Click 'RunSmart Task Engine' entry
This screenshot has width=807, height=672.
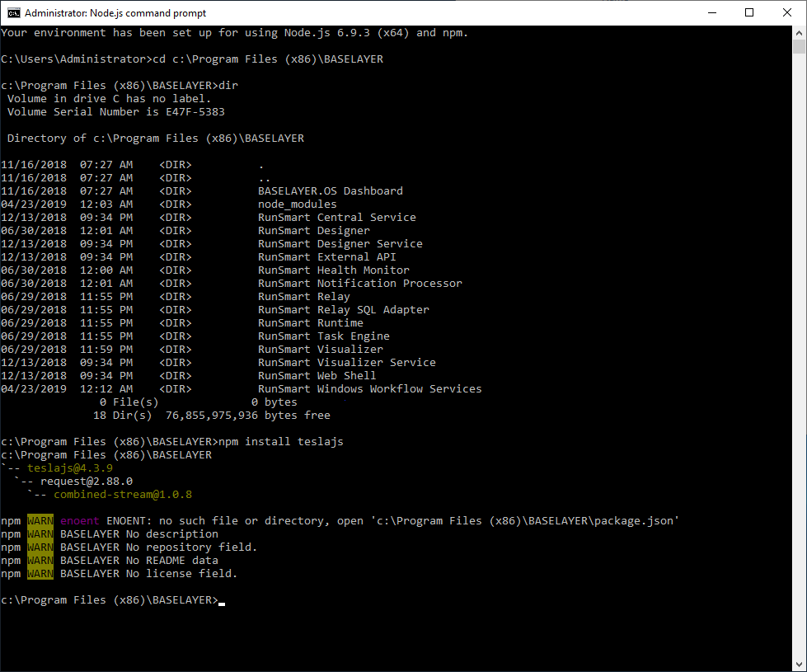(324, 336)
